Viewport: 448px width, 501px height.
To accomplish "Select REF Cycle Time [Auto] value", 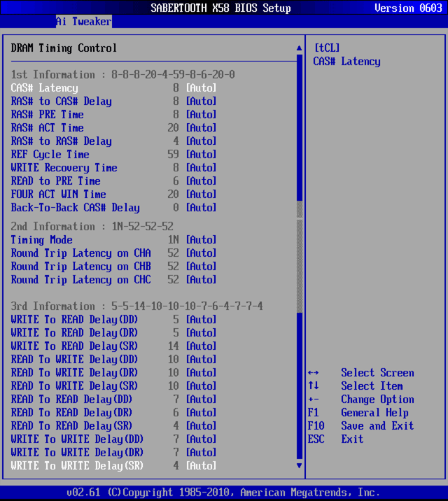I will (201, 155).
